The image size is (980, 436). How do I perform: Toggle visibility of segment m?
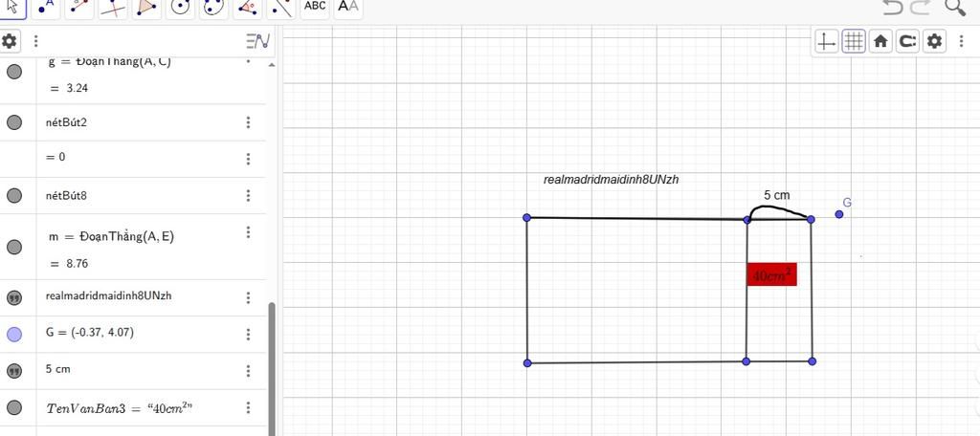pos(14,248)
